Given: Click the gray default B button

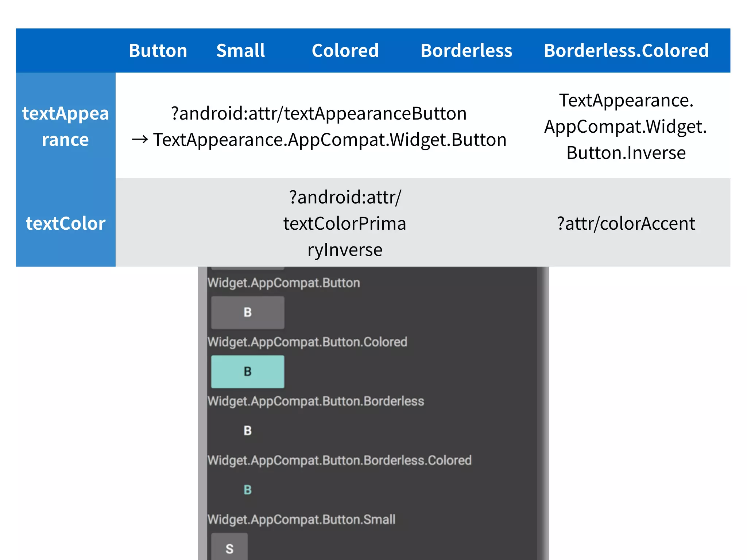Looking at the screenshot, I should [x=248, y=312].
